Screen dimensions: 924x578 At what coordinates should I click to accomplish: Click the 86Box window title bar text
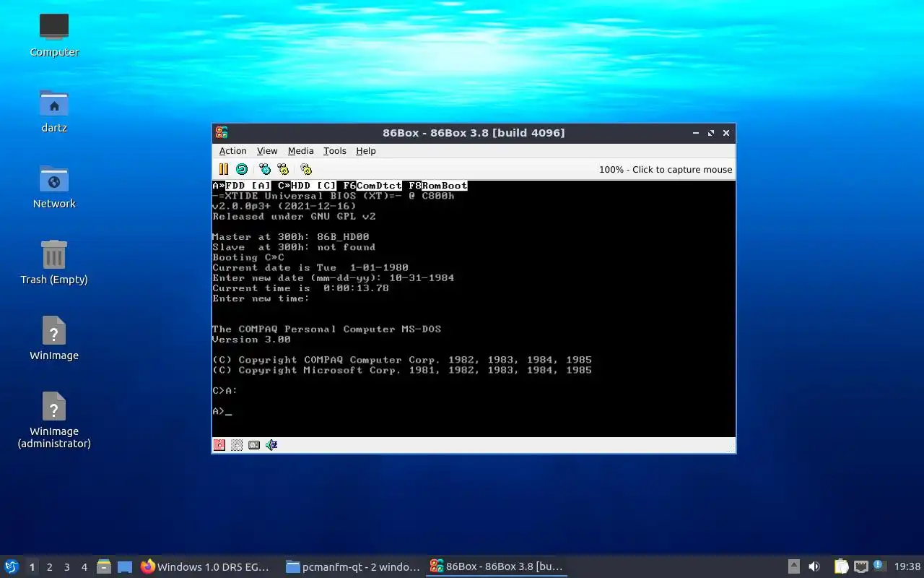pyautogui.click(x=474, y=133)
